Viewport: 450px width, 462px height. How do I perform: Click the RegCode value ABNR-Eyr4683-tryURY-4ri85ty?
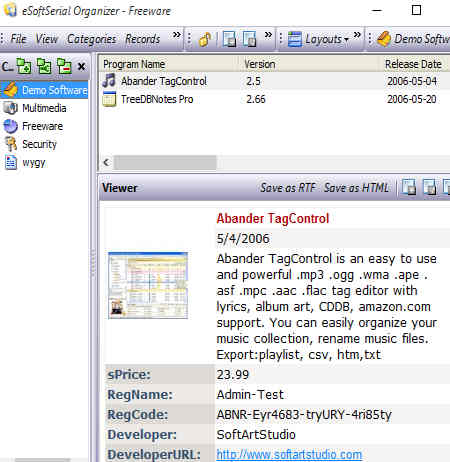pos(304,415)
